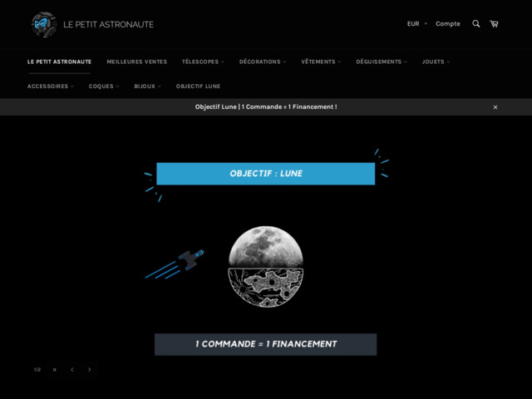Pause the slideshow
532x399 pixels.
click(55, 369)
